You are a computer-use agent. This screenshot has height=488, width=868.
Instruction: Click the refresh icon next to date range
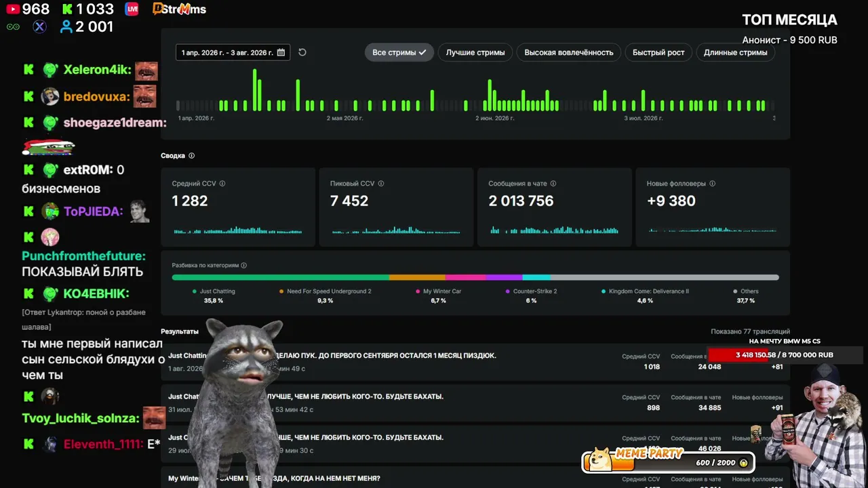(x=302, y=52)
